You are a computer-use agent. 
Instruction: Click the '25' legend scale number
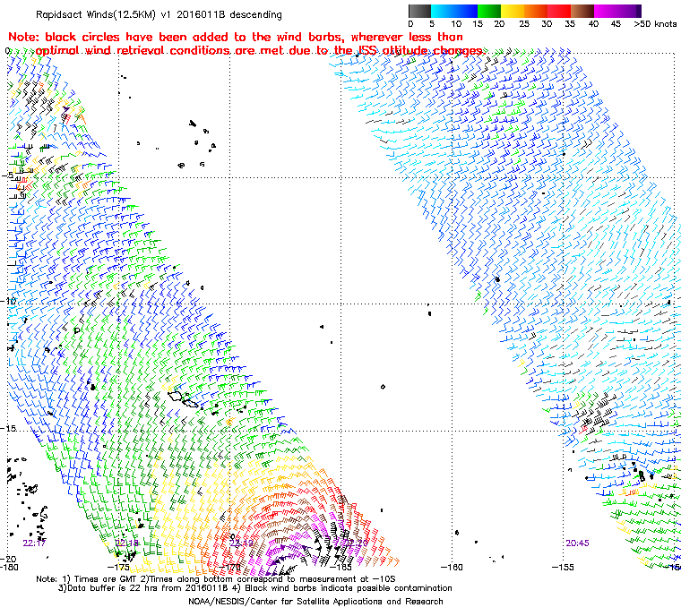(x=524, y=24)
